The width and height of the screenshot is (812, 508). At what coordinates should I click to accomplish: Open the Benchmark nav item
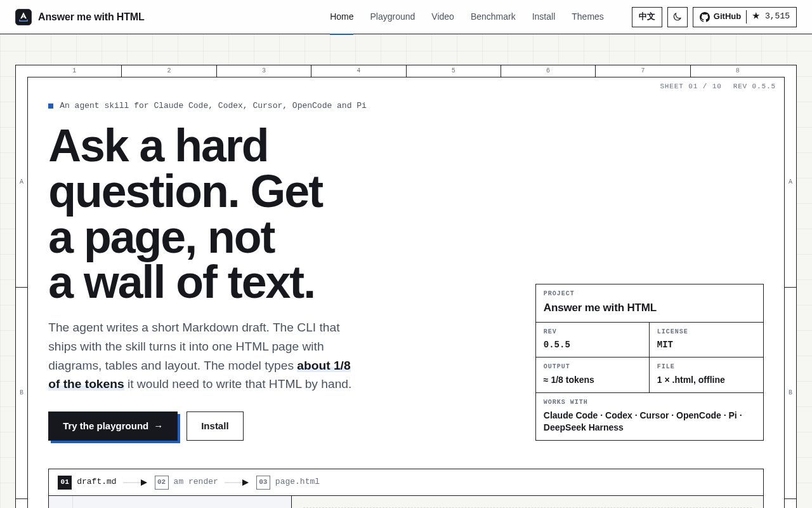tap(493, 17)
